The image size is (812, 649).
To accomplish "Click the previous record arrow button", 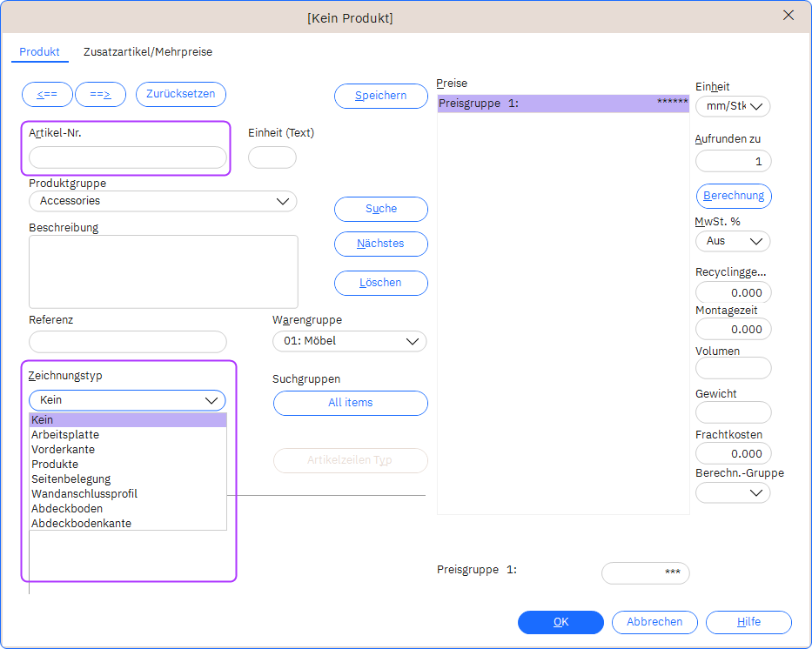I will point(47,94).
